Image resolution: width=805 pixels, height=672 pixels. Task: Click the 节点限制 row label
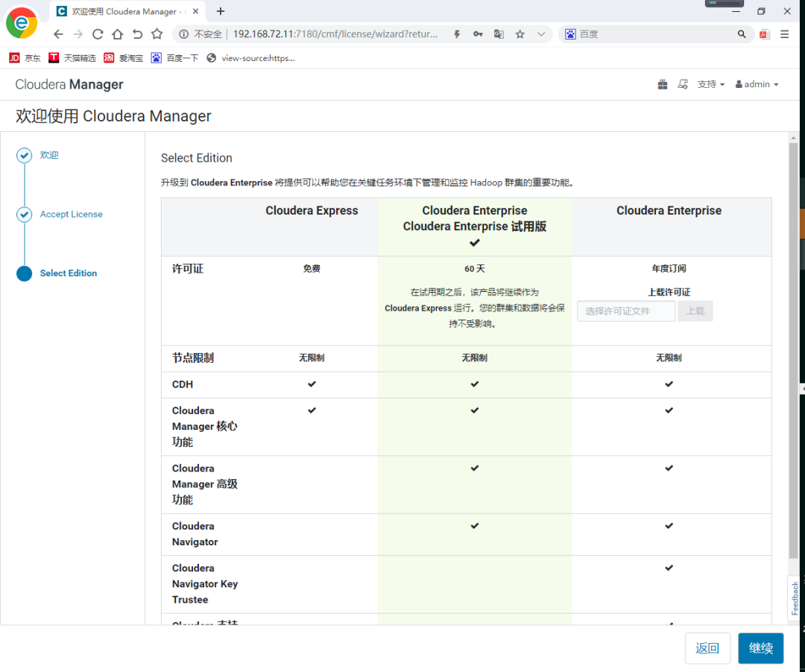[193, 358]
